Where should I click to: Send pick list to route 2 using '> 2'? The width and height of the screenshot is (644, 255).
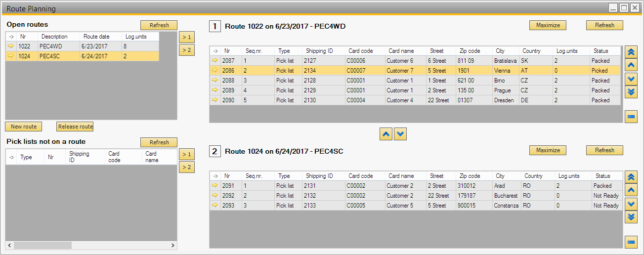click(186, 168)
